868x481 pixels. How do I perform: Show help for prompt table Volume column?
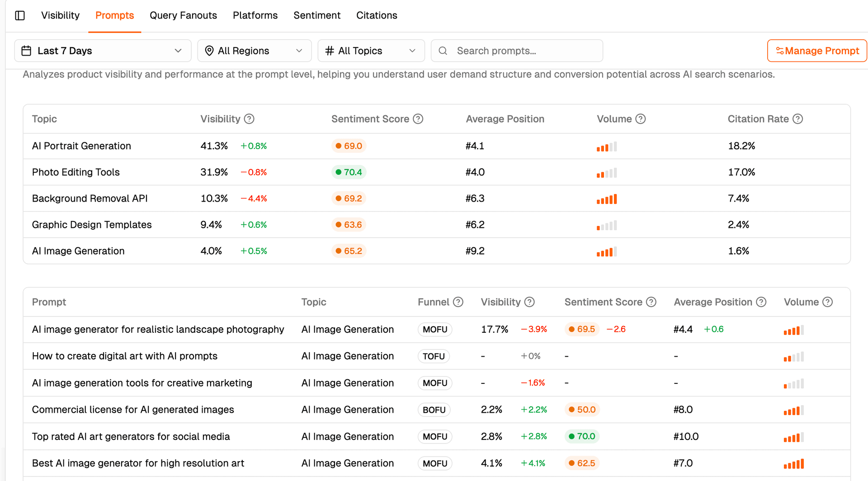point(827,302)
